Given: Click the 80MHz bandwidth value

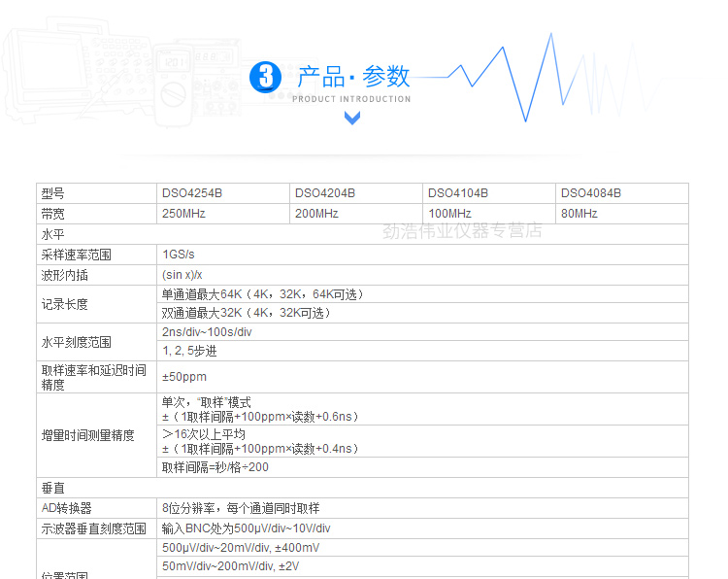Looking at the screenshot, I should click(579, 214).
